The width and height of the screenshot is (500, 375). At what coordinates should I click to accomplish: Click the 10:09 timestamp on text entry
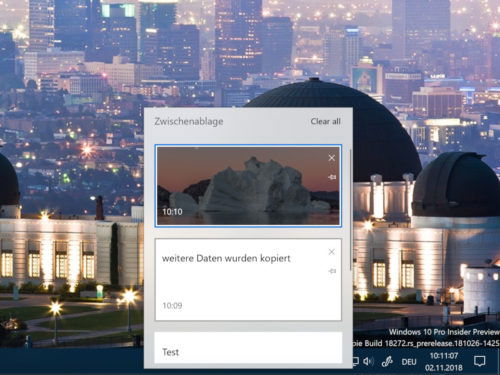(x=172, y=306)
